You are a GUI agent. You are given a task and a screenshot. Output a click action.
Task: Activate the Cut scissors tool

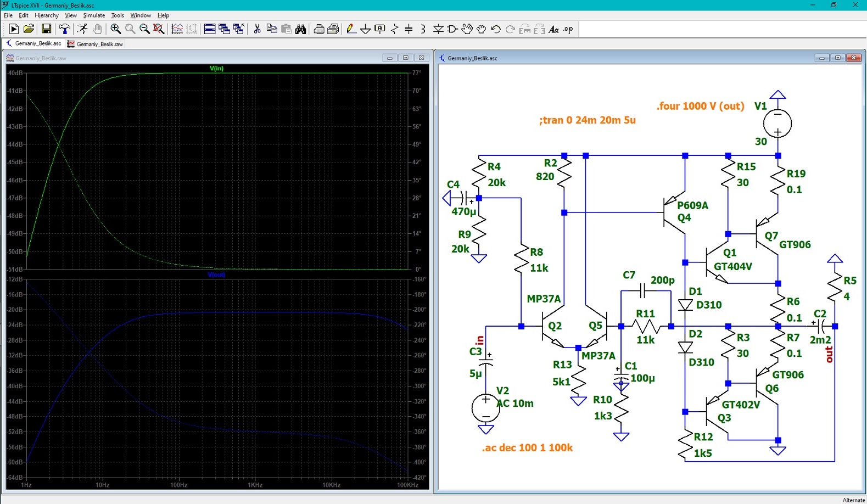[257, 29]
